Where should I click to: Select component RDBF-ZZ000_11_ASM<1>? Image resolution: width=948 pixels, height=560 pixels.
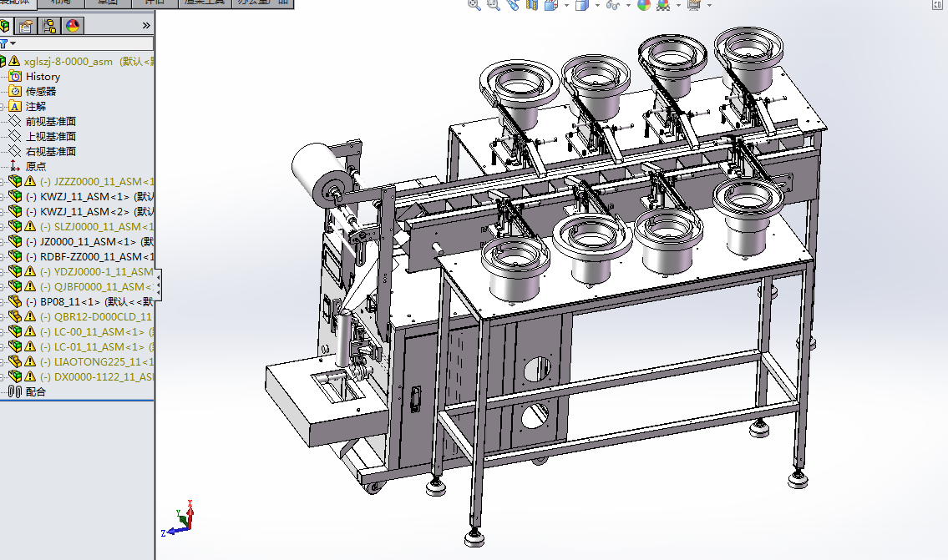tap(89, 257)
